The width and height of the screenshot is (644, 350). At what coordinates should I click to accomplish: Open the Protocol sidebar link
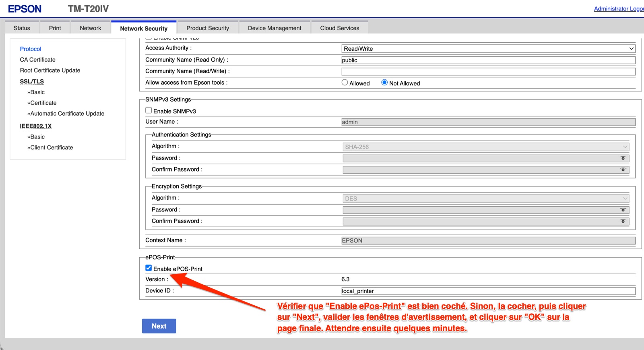31,49
